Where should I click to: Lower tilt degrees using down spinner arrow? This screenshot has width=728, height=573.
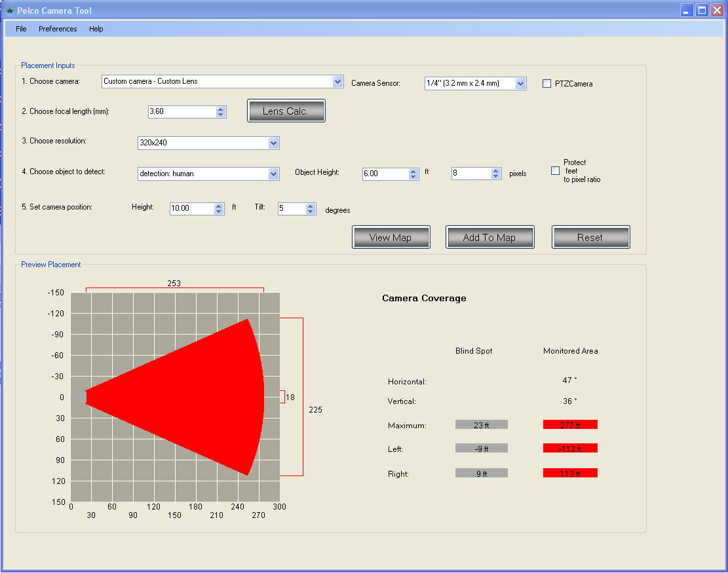(311, 212)
